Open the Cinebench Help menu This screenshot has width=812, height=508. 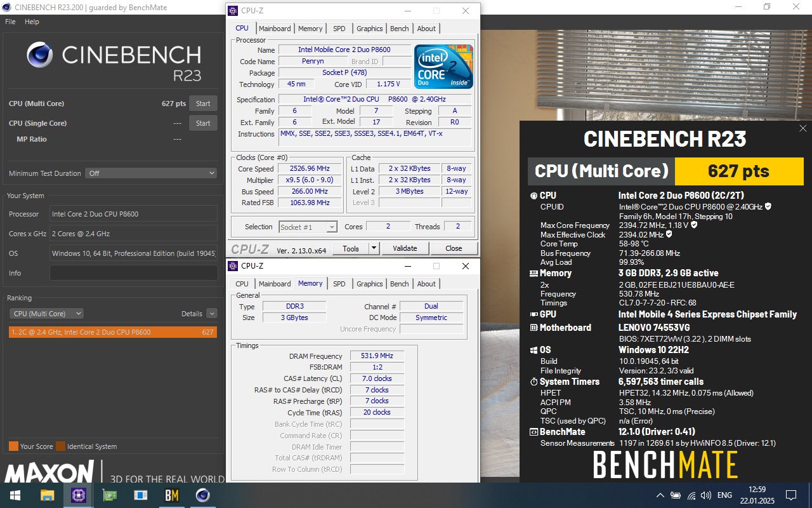tap(32, 22)
